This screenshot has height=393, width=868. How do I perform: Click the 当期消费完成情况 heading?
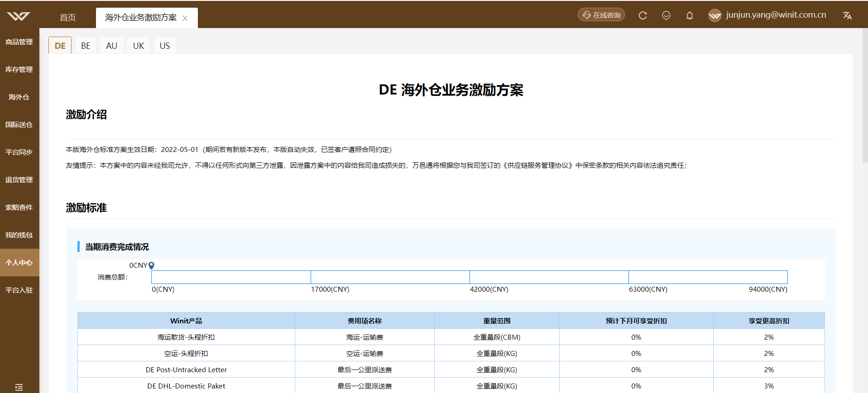click(117, 247)
